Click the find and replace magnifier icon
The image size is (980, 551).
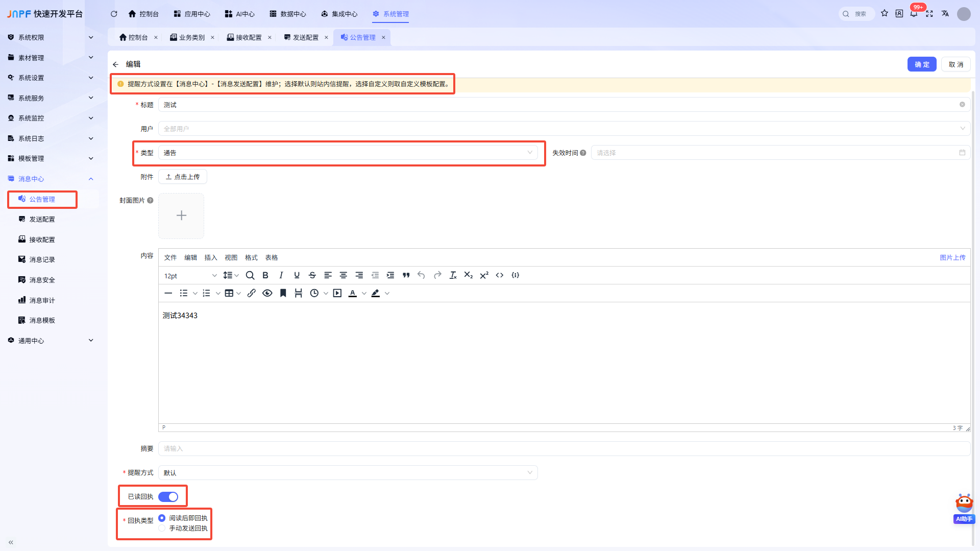250,275
